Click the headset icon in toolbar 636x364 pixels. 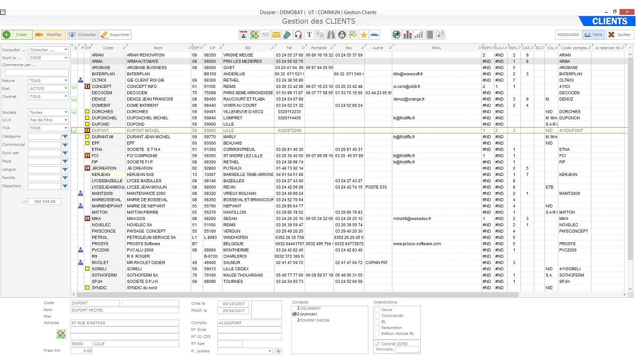[x=298, y=34]
